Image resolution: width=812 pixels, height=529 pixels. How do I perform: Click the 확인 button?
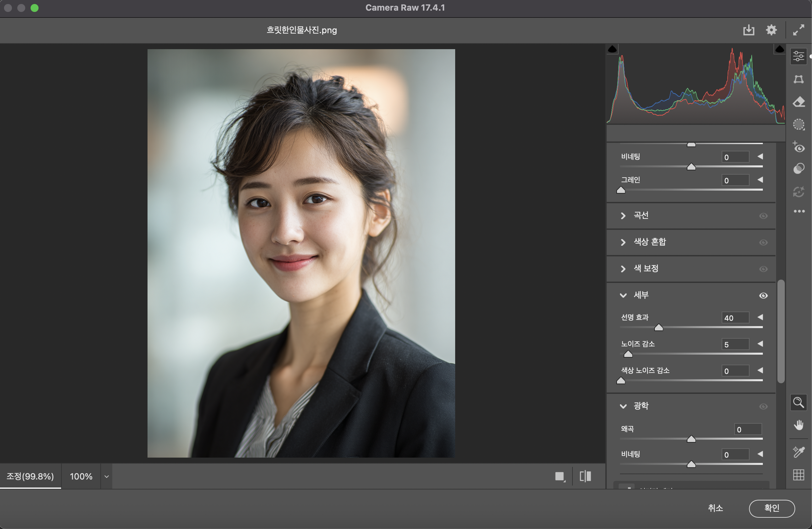click(771, 508)
